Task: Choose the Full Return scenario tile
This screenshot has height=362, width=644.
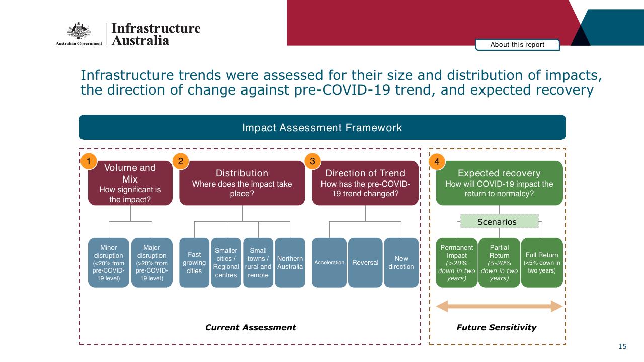Action: tap(542, 262)
